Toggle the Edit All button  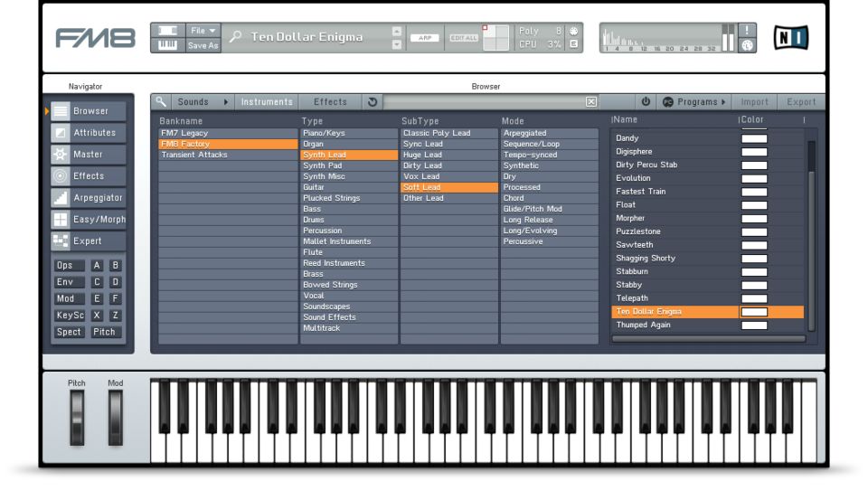coord(463,38)
